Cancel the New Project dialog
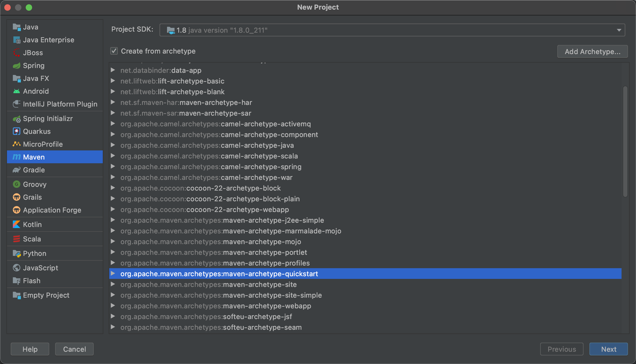 (x=74, y=349)
